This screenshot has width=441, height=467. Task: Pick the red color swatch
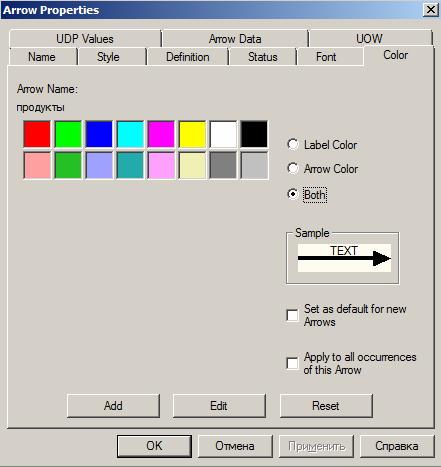coord(37,134)
